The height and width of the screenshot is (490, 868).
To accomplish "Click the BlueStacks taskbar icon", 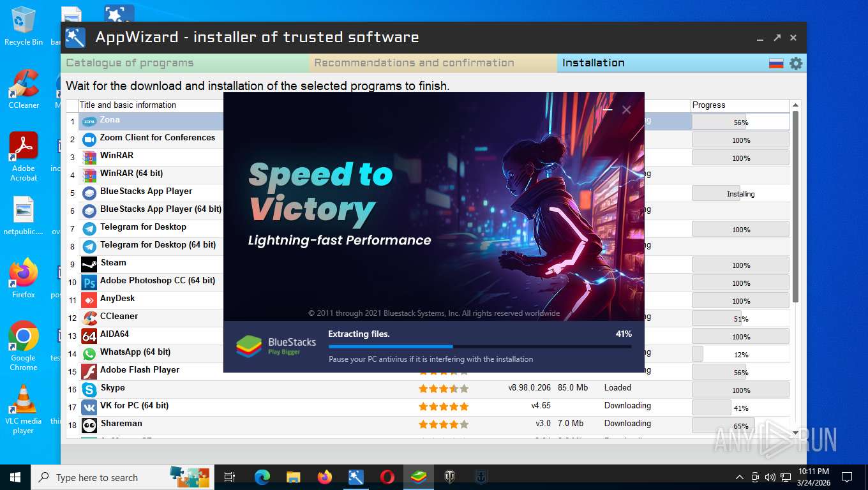I will (x=419, y=477).
